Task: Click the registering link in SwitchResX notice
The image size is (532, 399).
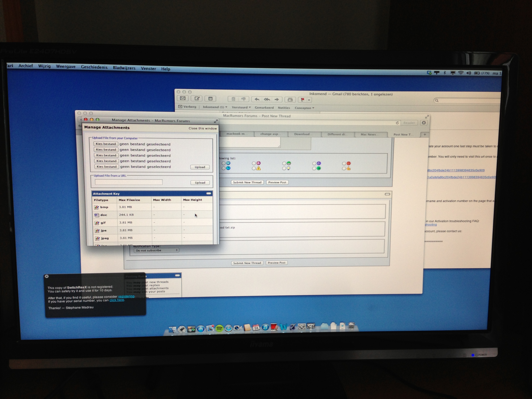Action: point(126,296)
